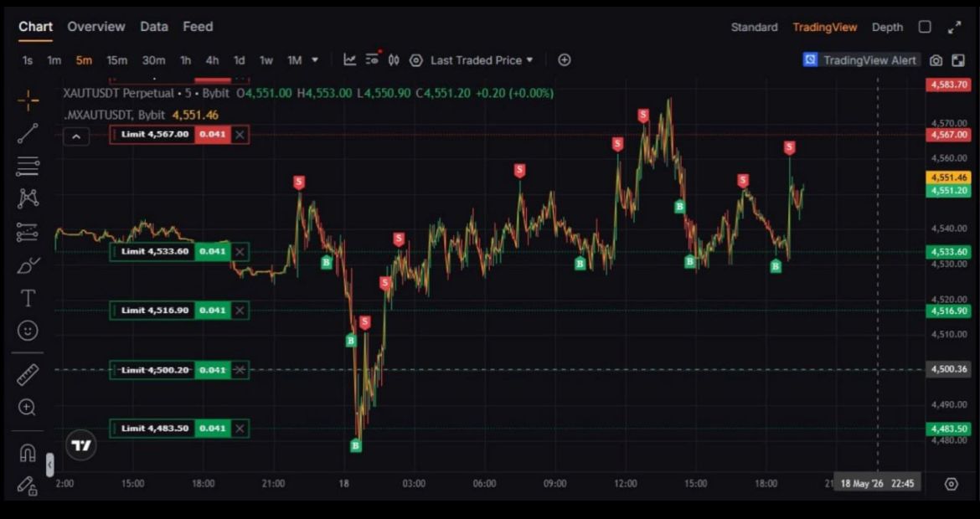
Task: Select the 1h timeframe
Action: [185, 60]
